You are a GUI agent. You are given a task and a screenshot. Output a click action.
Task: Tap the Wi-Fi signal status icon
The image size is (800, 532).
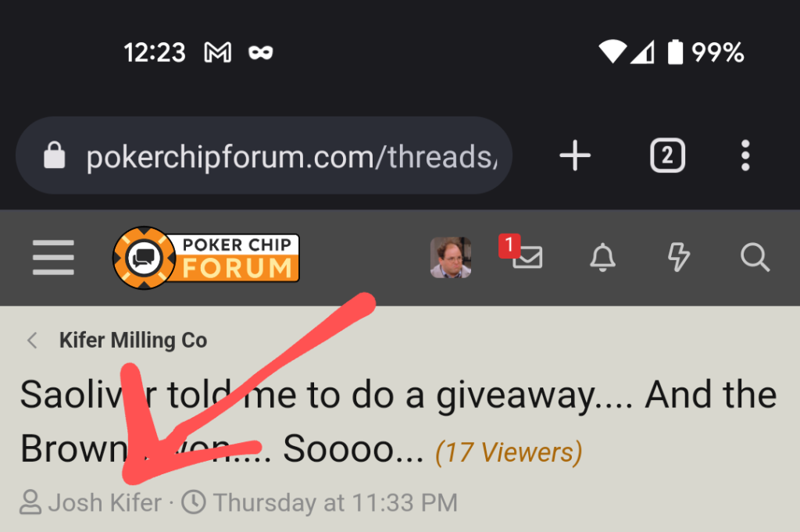coord(612,52)
